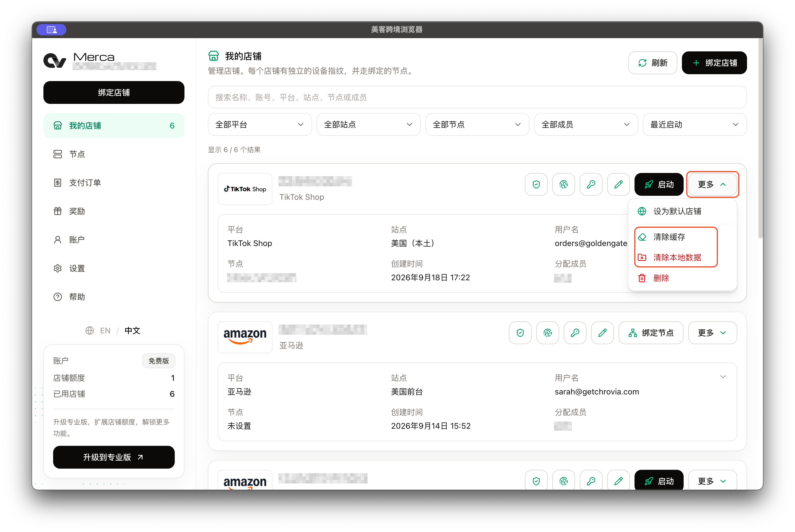Click shield icon on 亚马逊 store card
Viewport: 795px width, 532px height.
[x=520, y=333]
